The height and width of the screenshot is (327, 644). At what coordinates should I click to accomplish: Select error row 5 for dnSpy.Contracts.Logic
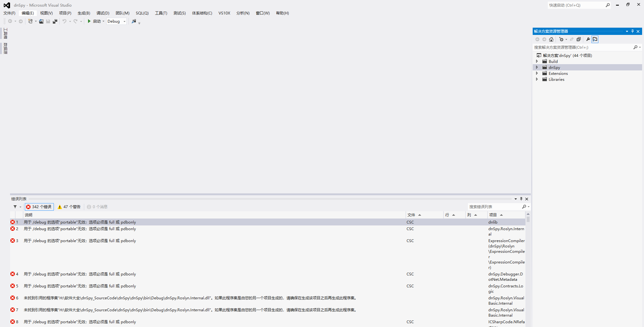[268, 289]
